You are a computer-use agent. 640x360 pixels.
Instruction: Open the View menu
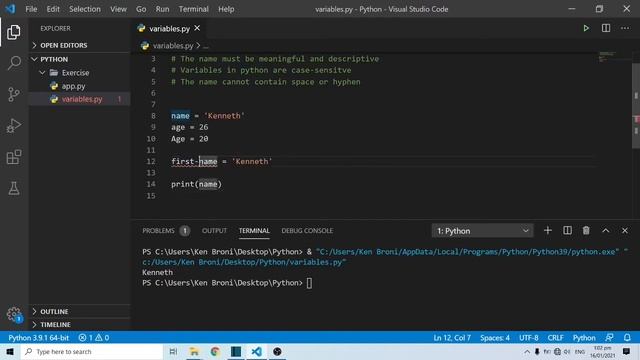pyautogui.click(x=118, y=9)
